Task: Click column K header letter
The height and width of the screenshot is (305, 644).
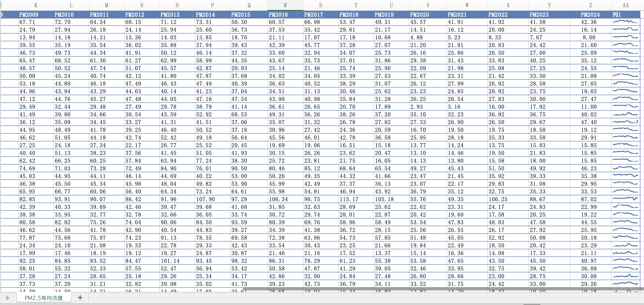Action: click(36, 5)
